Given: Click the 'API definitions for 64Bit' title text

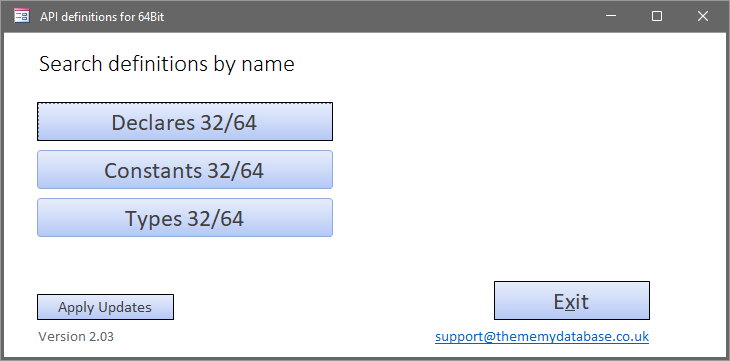Looking at the screenshot, I should 102,17.
